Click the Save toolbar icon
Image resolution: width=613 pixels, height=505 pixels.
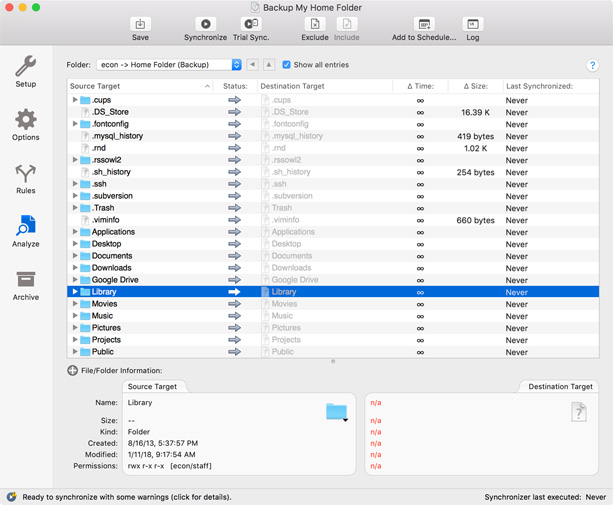140,24
